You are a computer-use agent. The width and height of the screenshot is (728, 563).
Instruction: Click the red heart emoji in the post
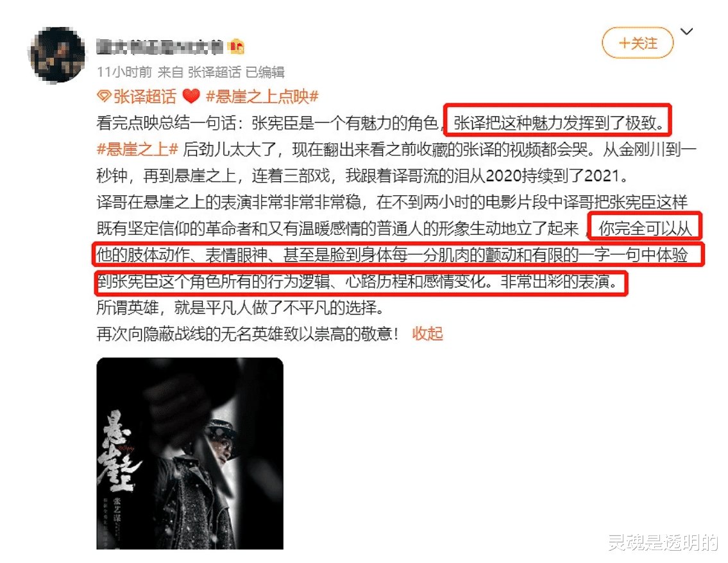tap(191, 97)
